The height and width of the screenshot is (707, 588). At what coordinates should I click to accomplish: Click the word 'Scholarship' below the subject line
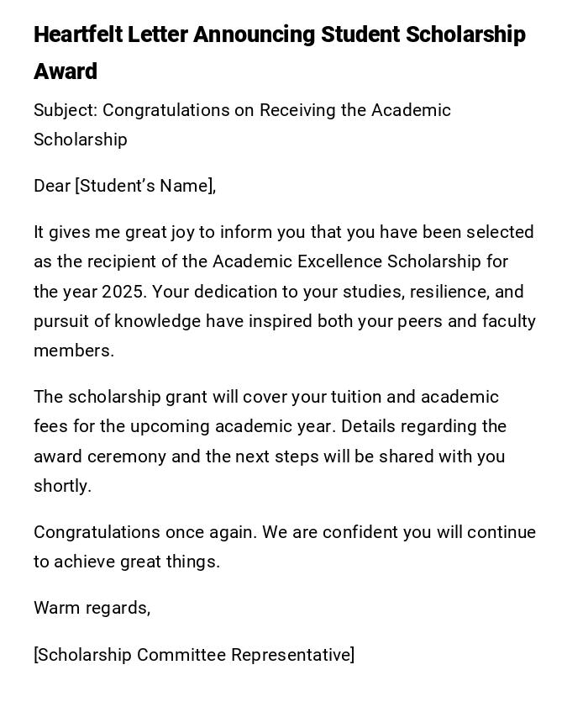81,140
